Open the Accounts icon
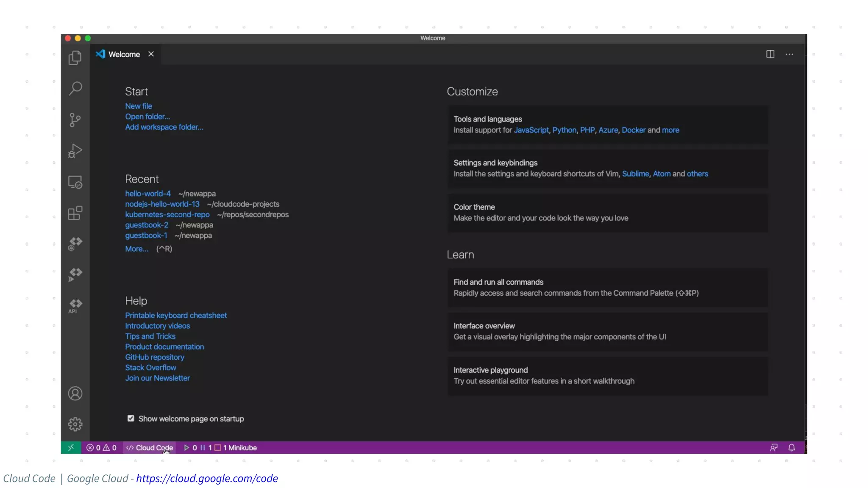Image resolution: width=868 pixels, height=488 pixels. coord(75,394)
